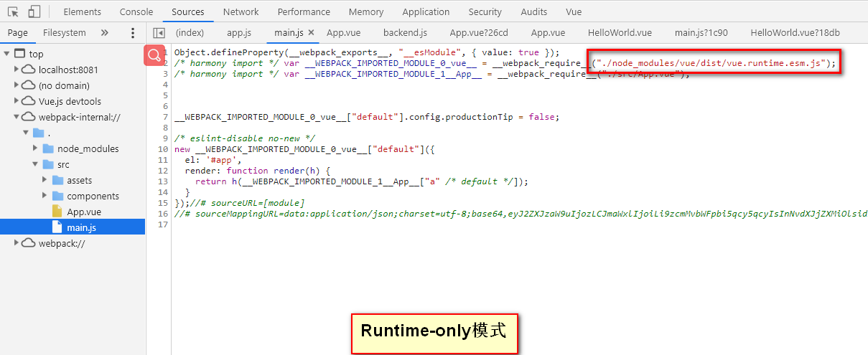Viewport: 868px width, 355px height.
Task: Hide the navigator sidebar panel icon
Action: click(x=159, y=33)
